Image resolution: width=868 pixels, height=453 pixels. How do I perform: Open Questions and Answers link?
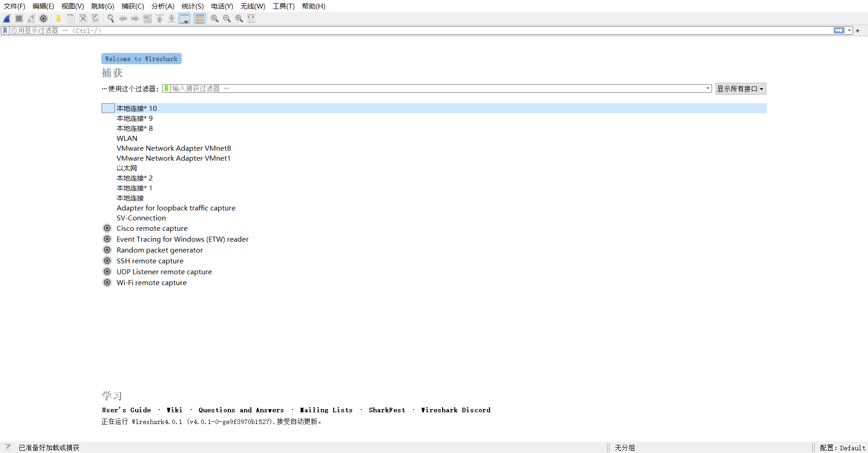pos(241,410)
